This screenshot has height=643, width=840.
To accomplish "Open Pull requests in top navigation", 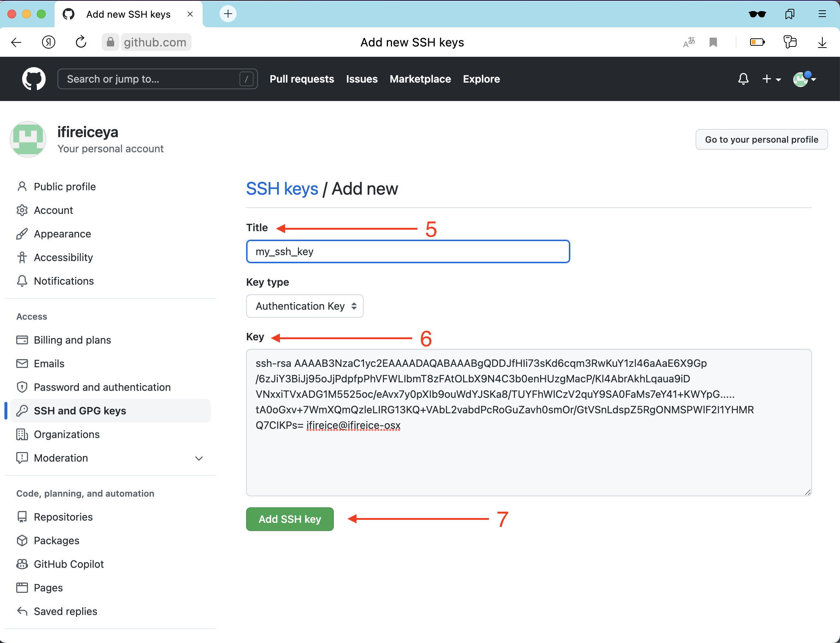I will (301, 79).
